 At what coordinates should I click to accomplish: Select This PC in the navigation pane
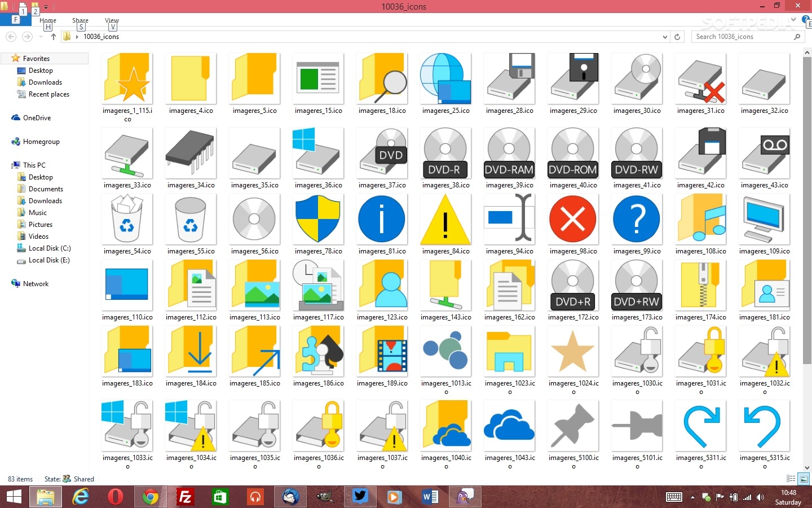[x=34, y=165]
